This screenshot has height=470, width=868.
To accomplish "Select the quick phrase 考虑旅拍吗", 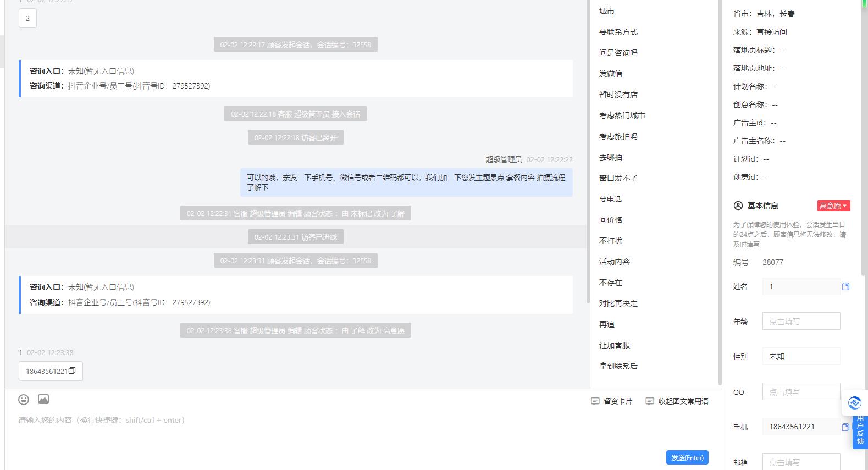I will pyautogui.click(x=618, y=136).
